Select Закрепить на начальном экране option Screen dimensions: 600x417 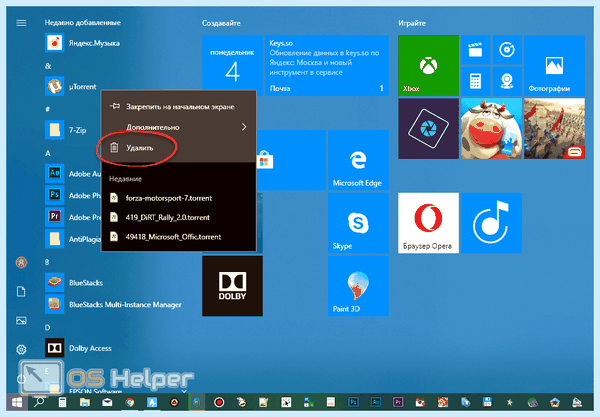pos(179,107)
